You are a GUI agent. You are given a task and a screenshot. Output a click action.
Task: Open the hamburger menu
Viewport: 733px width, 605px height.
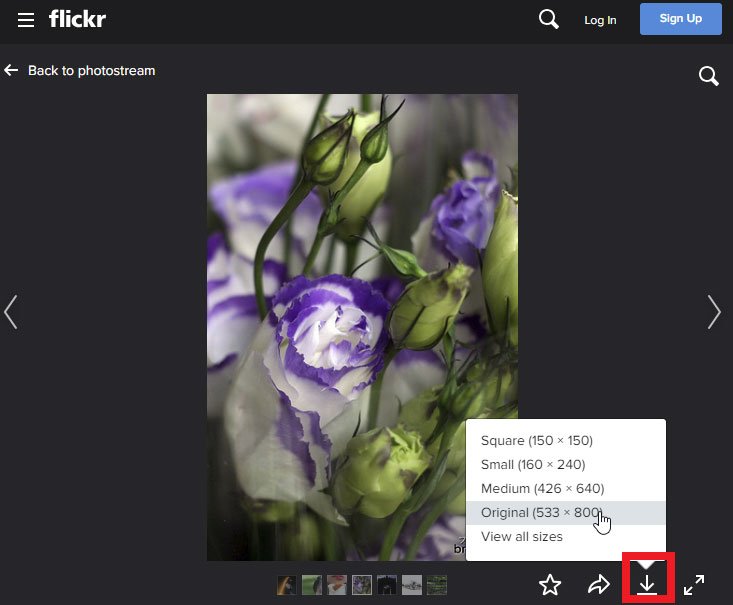pyautogui.click(x=26, y=20)
